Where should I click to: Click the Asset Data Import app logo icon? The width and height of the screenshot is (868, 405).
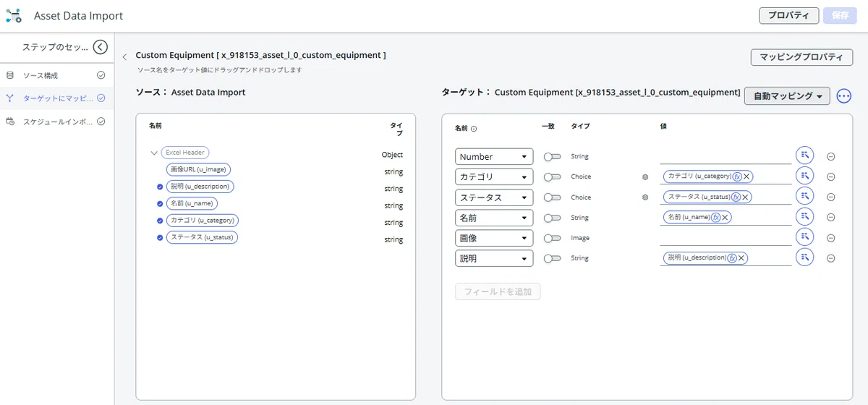point(14,16)
